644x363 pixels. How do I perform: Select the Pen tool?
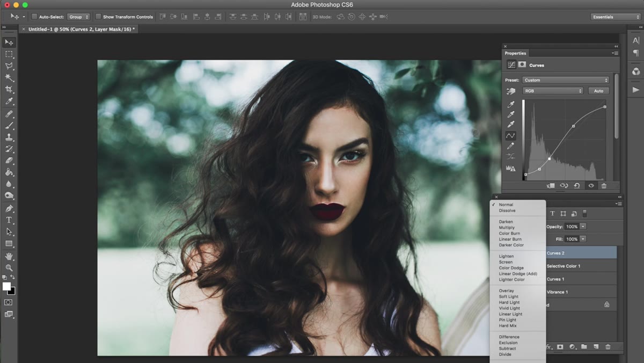[x=9, y=208]
